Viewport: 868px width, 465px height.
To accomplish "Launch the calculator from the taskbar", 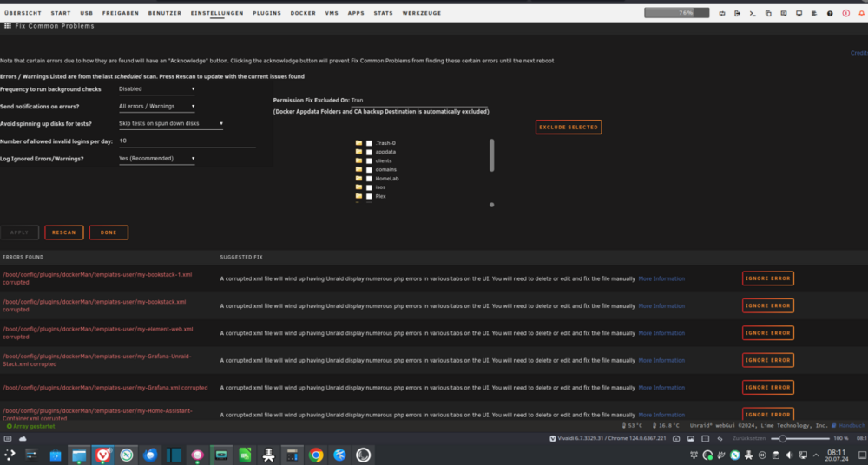I will (x=293, y=455).
